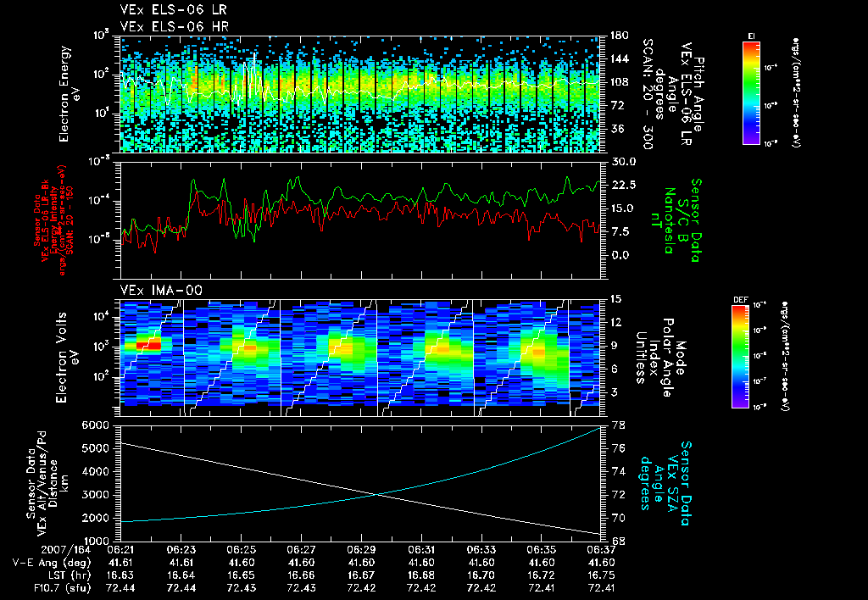Click the LST value 16.67
Viewport: 868px width, 600px height.
[361, 575]
